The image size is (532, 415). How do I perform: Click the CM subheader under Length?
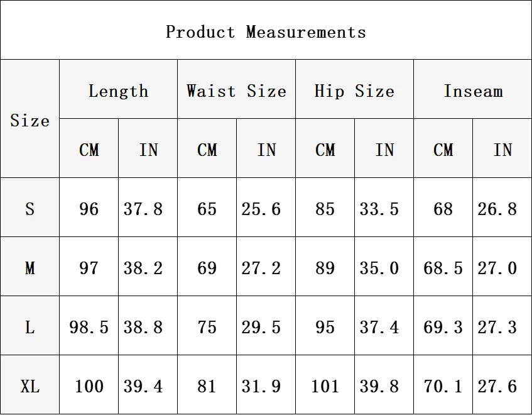[x=89, y=150]
